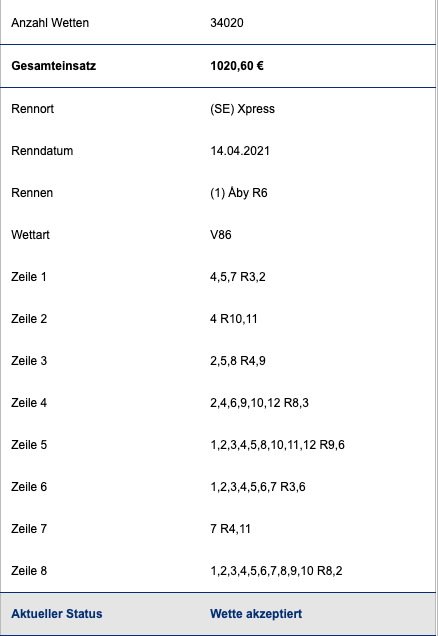Select the Renndatum 14.04.2021
The width and height of the screenshot is (438, 636).
point(240,151)
